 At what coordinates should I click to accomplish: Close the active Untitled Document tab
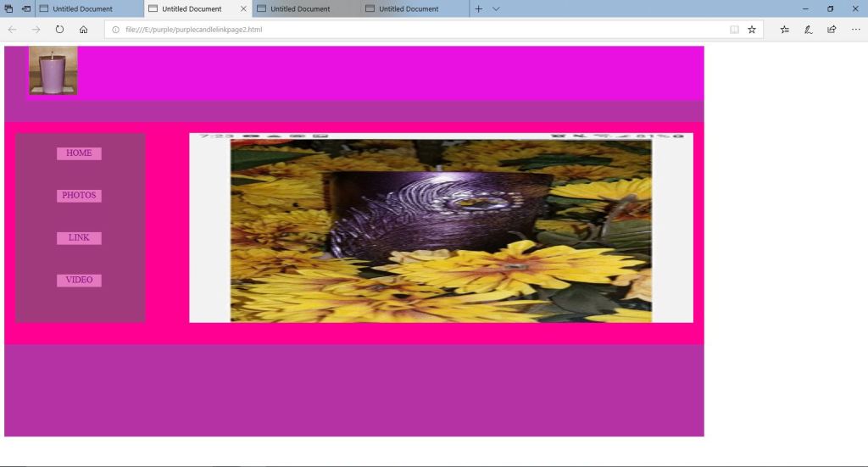244,8
